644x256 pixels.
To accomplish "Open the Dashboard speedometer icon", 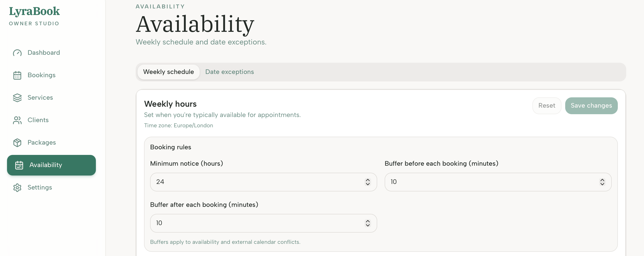I will (x=17, y=53).
